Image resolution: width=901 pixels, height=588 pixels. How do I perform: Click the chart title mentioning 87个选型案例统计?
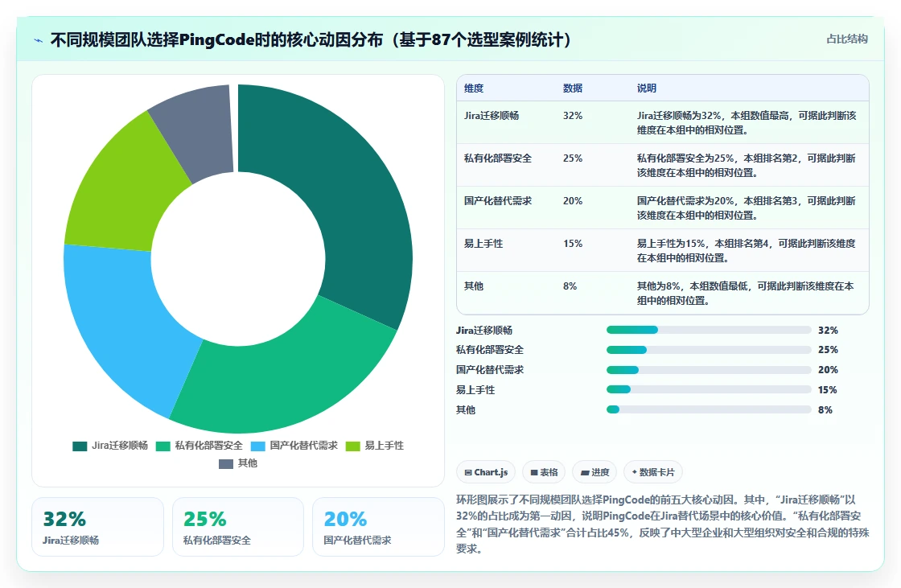[311, 39]
